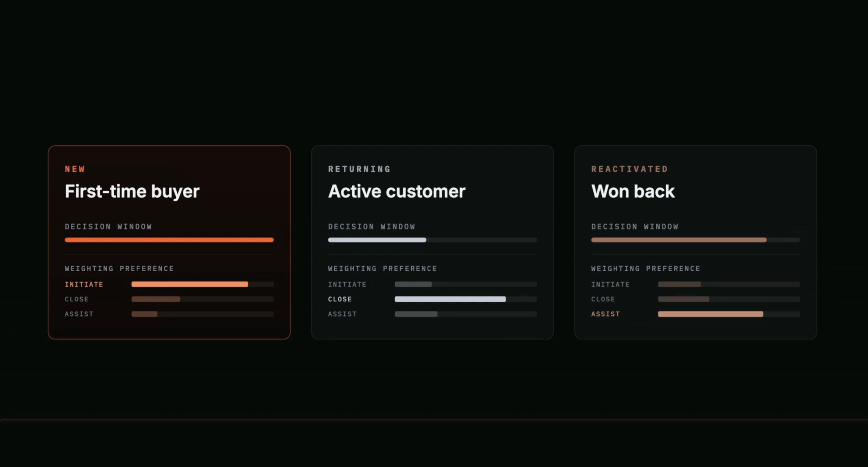Select the First-time buyer card heading
868x467 pixels.
[132, 191]
